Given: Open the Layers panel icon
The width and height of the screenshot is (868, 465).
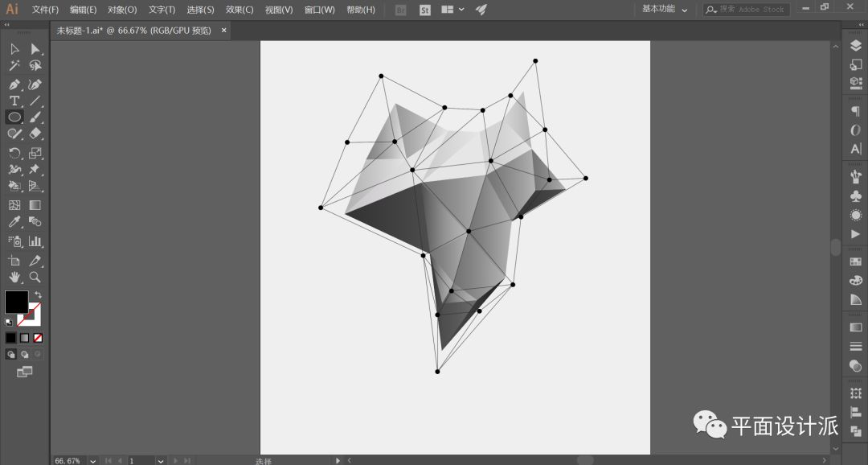Looking at the screenshot, I should [x=855, y=47].
